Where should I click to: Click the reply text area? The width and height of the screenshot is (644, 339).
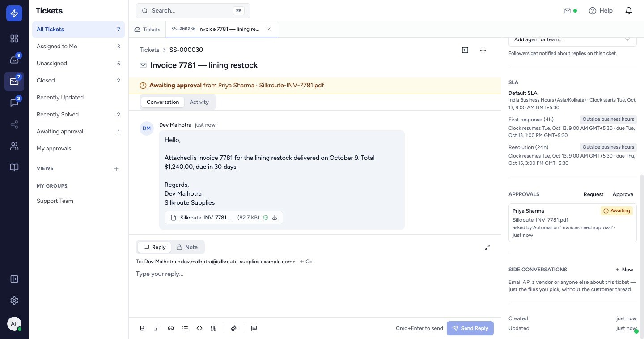tap(314, 291)
